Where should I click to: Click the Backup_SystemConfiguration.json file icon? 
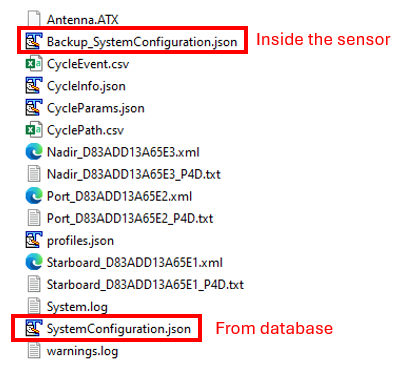click(34, 41)
